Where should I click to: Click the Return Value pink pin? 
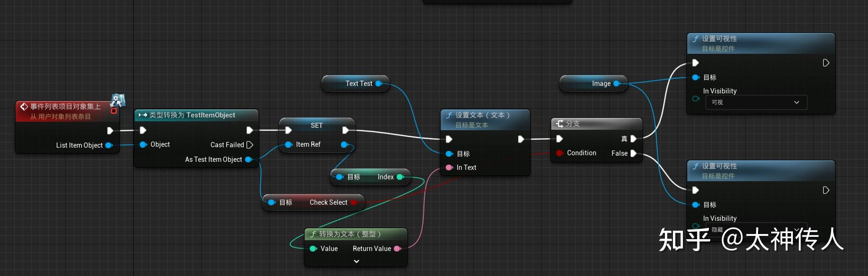[x=397, y=249]
